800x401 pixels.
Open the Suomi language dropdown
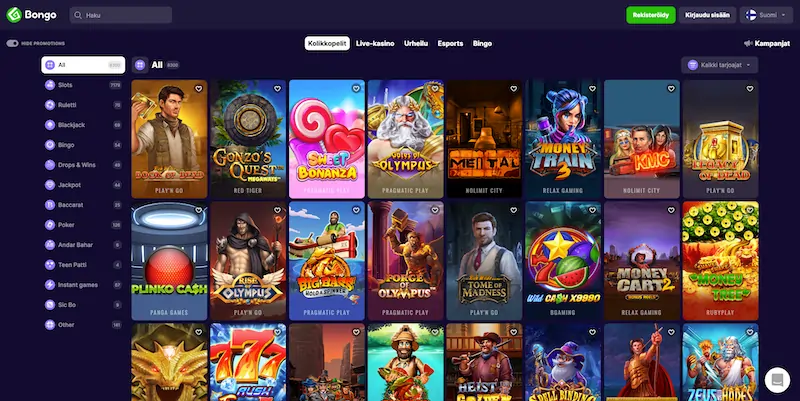coord(766,15)
